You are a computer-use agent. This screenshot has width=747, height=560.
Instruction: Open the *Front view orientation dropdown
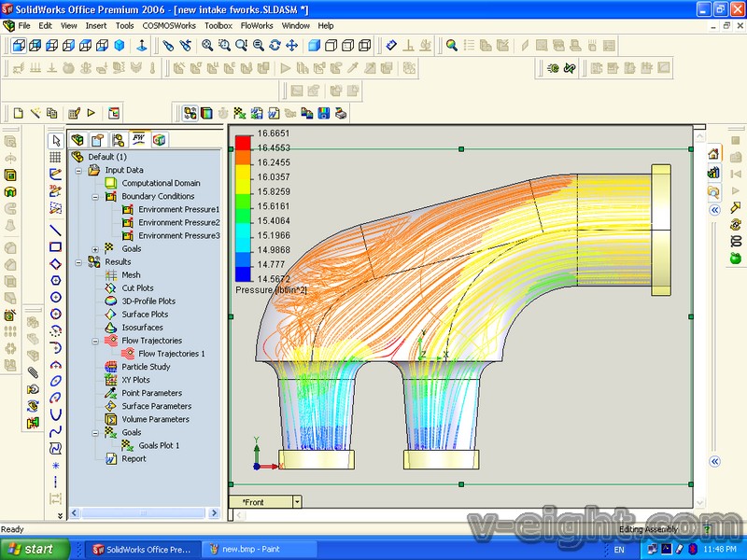tap(297, 502)
